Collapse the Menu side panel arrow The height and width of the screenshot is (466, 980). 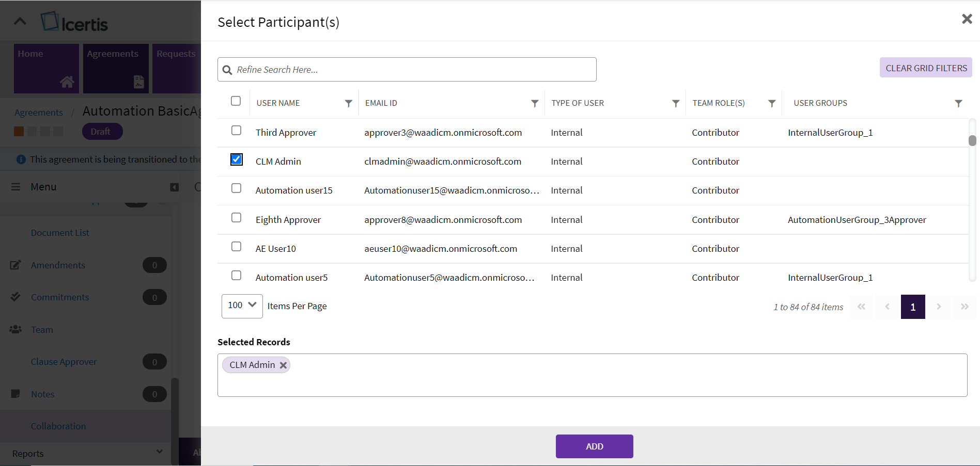174,187
